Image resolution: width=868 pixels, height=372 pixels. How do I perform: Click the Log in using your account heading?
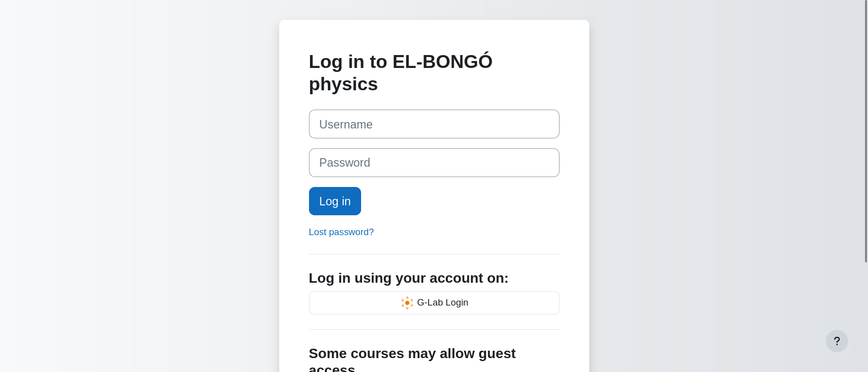(x=408, y=278)
